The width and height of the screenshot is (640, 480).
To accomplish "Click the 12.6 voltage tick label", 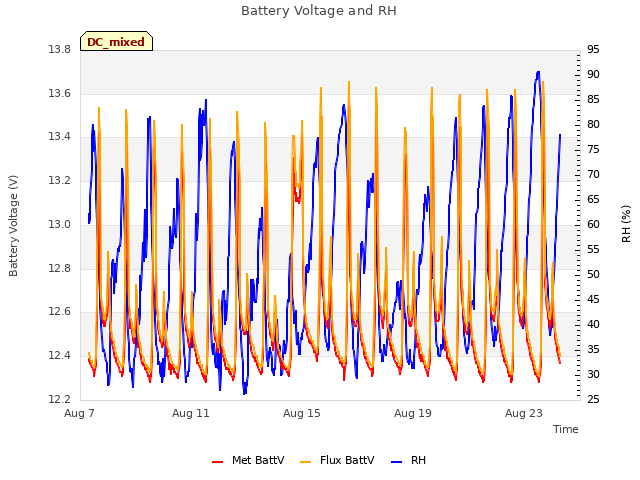I will click(60, 312).
